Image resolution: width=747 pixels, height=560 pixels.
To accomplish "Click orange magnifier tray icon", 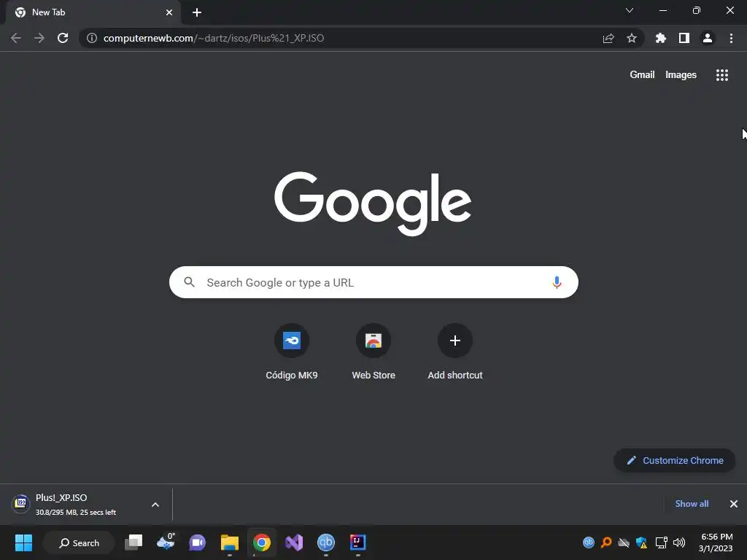I will [606, 542].
